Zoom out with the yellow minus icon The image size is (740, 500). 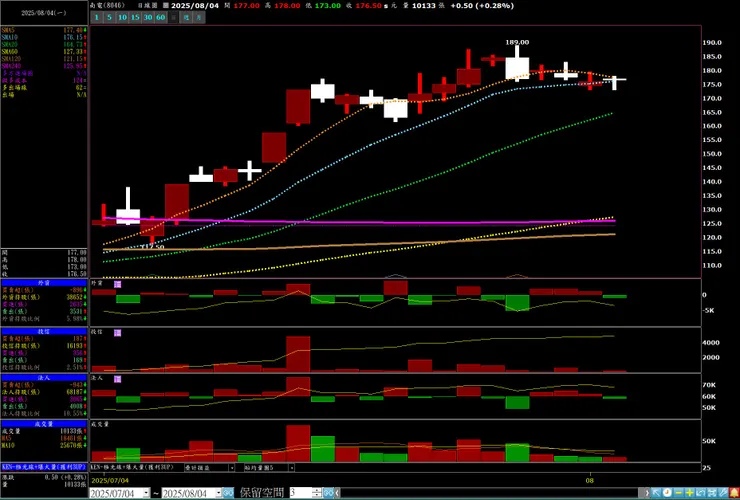(x=679, y=493)
